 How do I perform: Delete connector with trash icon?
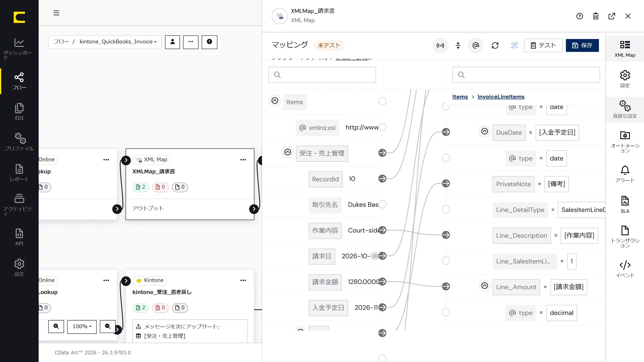(595, 16)
